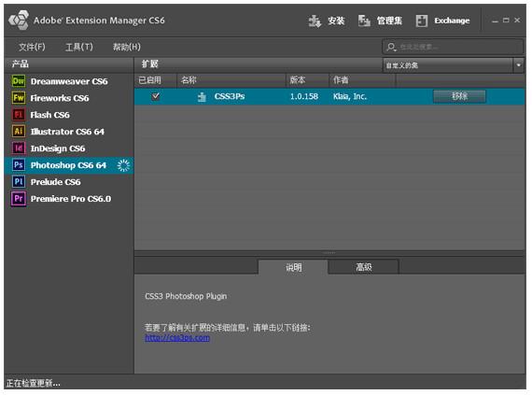This screenshot has height=395, width=532.
Task: Click the CSS3Ps extension name
Action: pyautogui.click(x=230, y=96)
